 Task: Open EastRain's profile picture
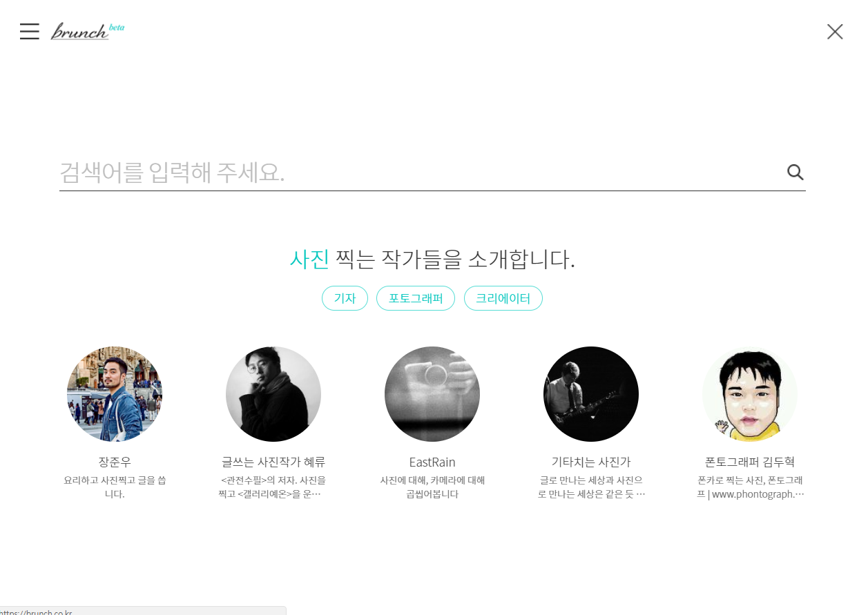point(432,394)
